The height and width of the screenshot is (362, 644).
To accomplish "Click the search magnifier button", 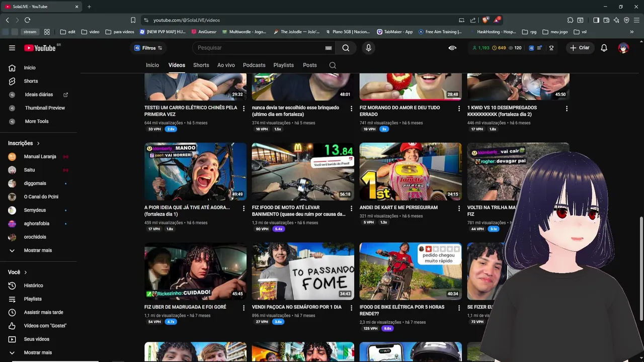I will [x=346, y=48].
